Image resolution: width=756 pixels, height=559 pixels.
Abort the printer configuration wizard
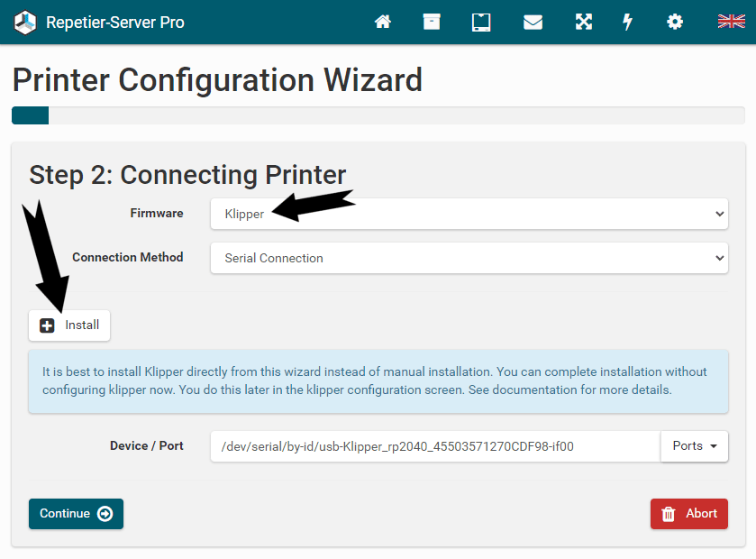click(x=689, y=514)
